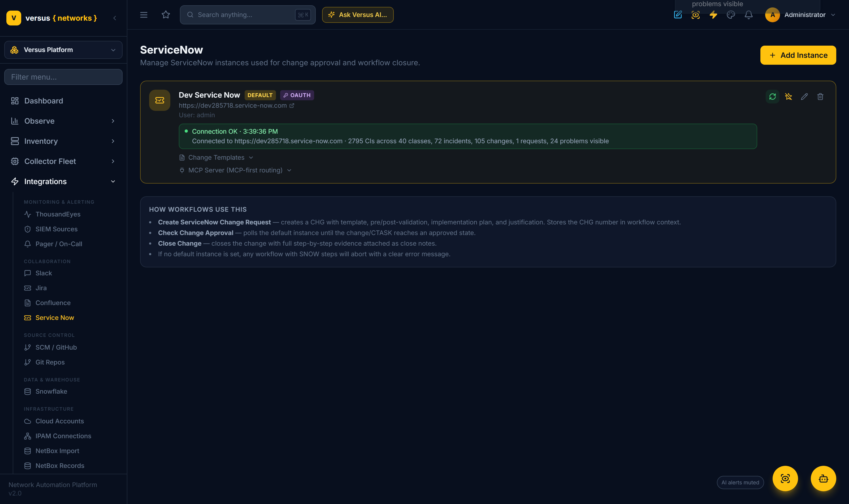
Task: Open Jira integration page
Action: (41, 288)
